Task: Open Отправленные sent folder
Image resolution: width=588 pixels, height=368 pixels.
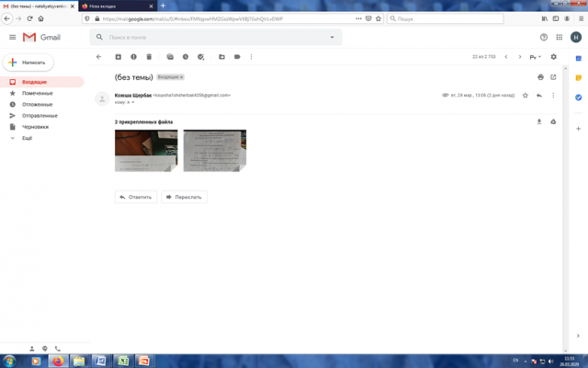Action: [40, 116]
